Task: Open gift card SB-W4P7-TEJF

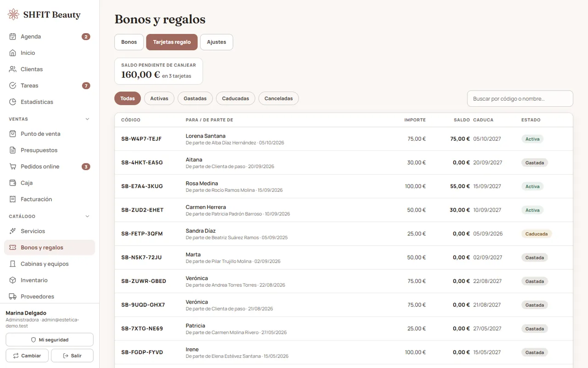Action: 344,139
